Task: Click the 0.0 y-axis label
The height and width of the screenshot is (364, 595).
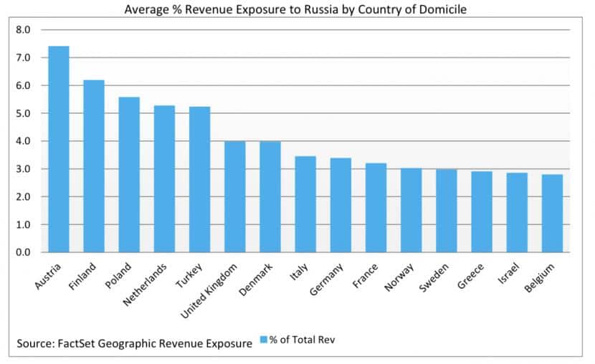Action: (23, 252)
